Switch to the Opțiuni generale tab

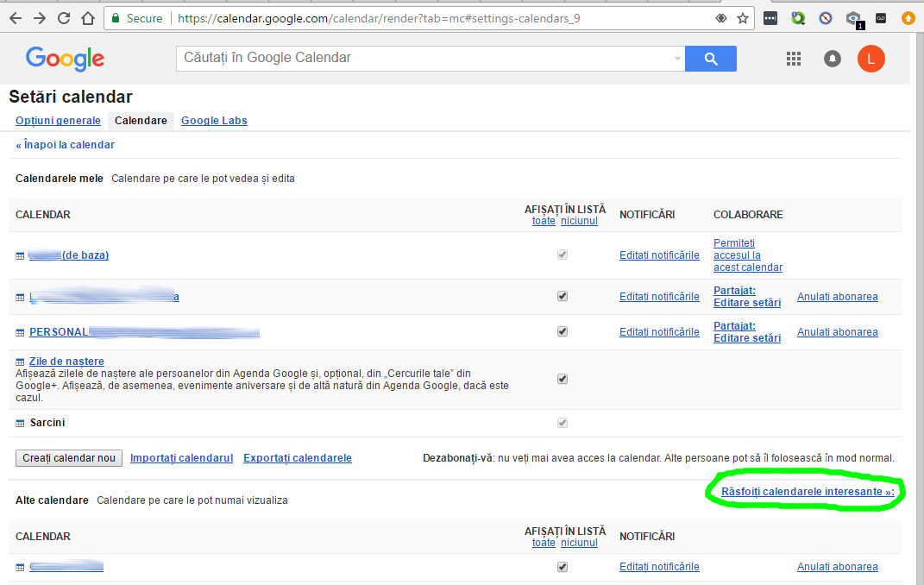pos(58,121)
